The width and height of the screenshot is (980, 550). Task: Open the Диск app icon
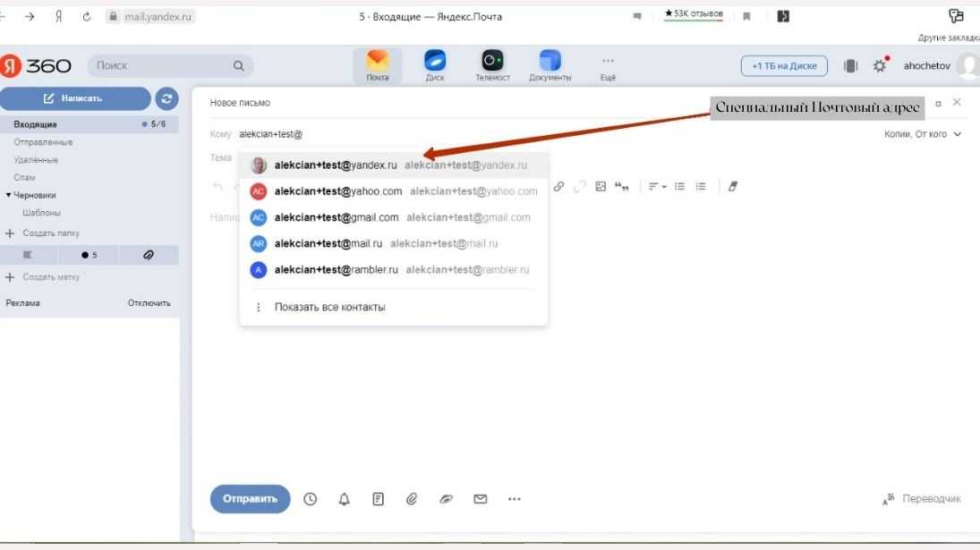pos(435,62)
